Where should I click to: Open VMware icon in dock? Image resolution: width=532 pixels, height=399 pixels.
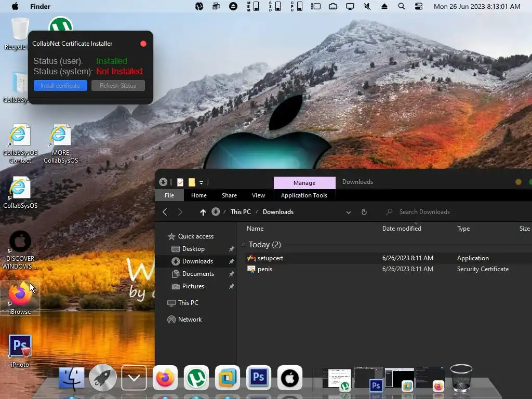click(x=228, y=378)
